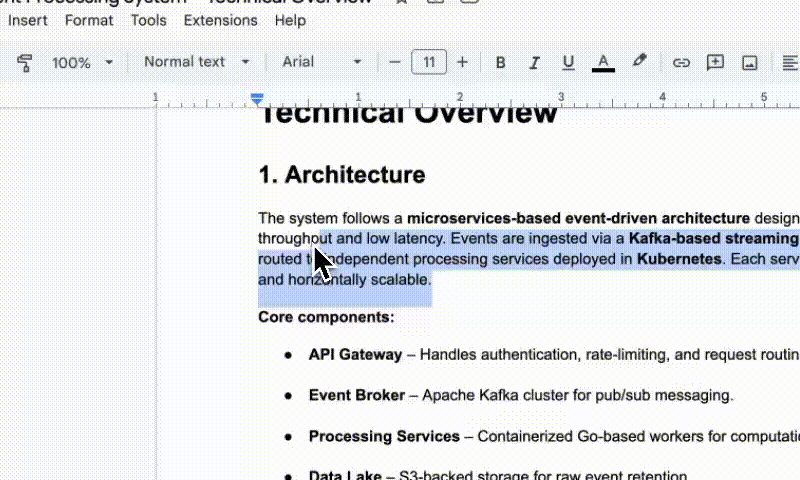Toggle Bold formatting
The height and width of the screenshot is (480, 800).
click(x=501, y=62)
